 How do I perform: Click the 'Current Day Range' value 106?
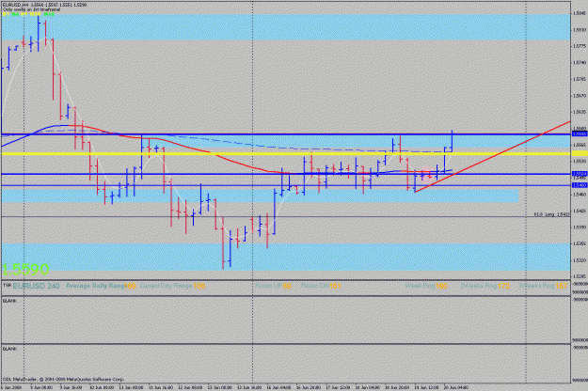[x=199, y=286]
